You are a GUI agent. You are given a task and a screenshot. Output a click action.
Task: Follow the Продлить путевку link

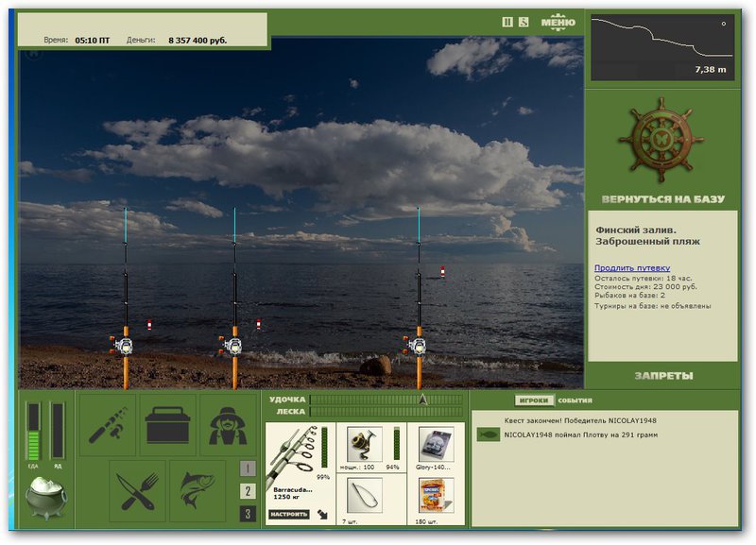[x=632, y=268]
